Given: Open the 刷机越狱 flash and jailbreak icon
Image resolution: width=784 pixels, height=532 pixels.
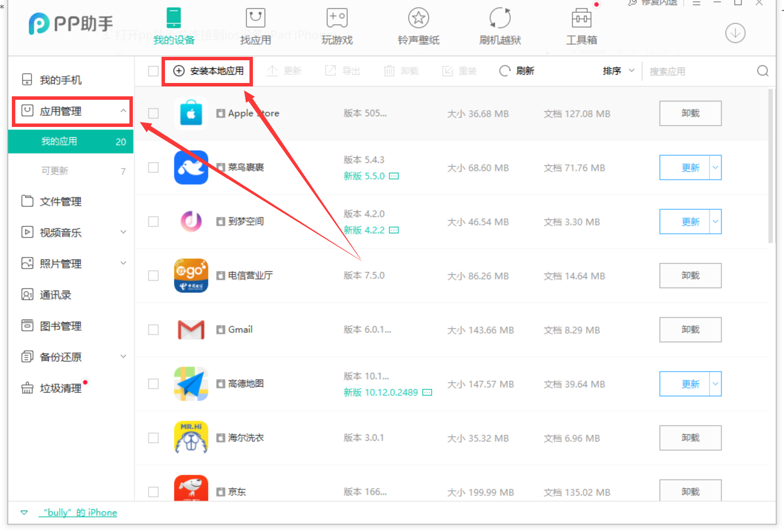Looking at the screenshot, I should [500, 18].
